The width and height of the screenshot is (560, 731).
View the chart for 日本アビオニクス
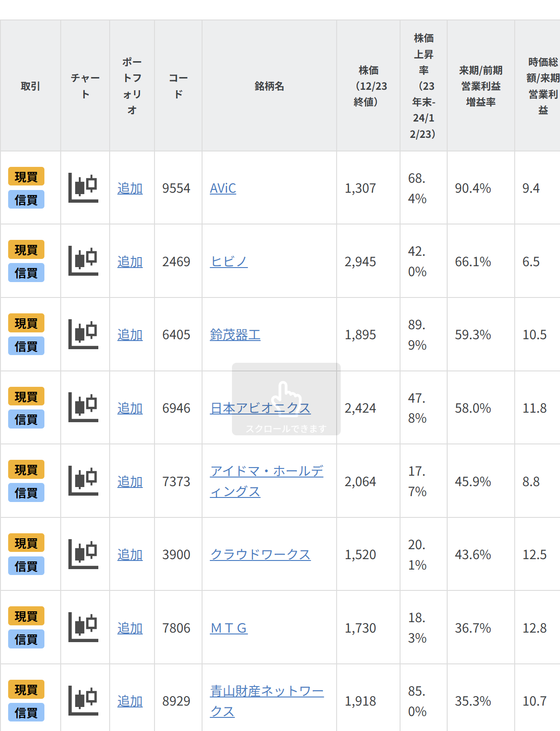[x=83, y=408]
